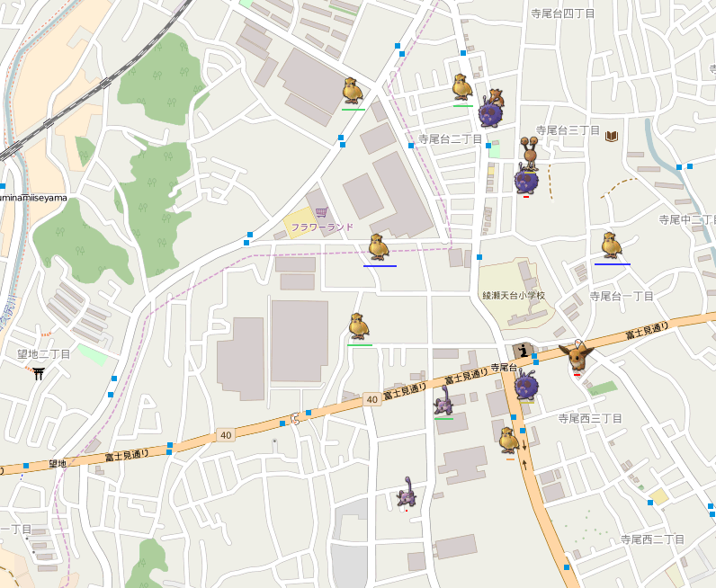
Task: Click the information point 'i' icon
Action: click(522, 351)
